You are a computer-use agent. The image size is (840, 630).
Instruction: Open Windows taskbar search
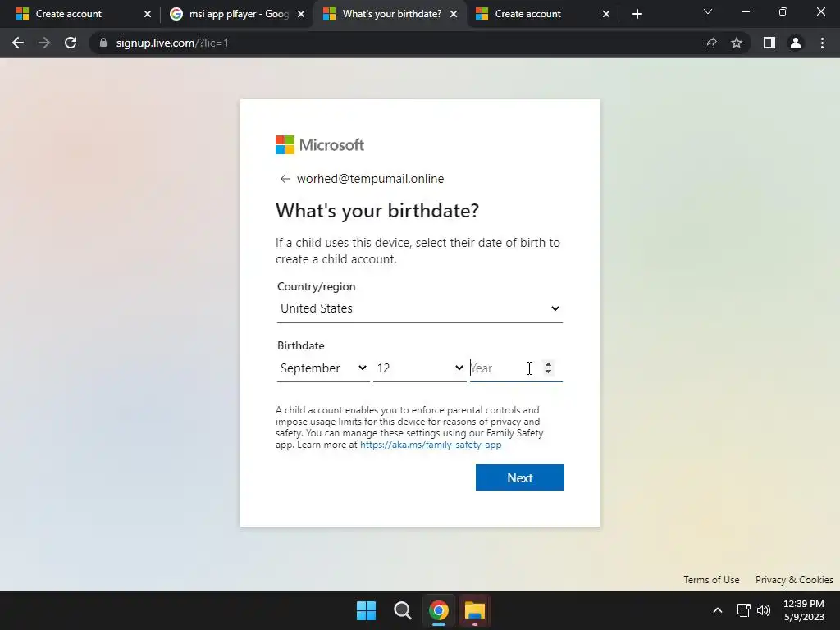click(x=402, y=610)
